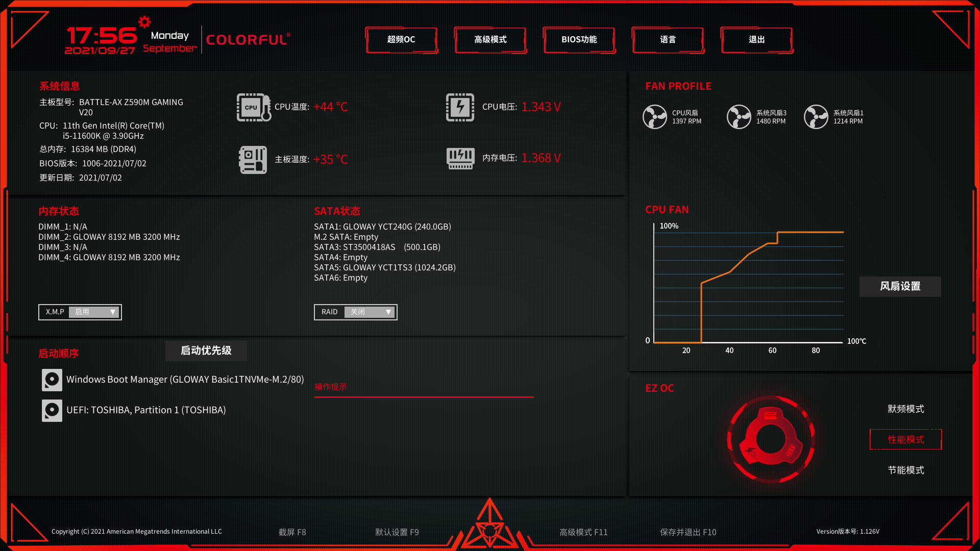Viewport: 980px width, 551px height.
Task: Select Windows Boot Manager boot entry
Action: pos(173,379)
